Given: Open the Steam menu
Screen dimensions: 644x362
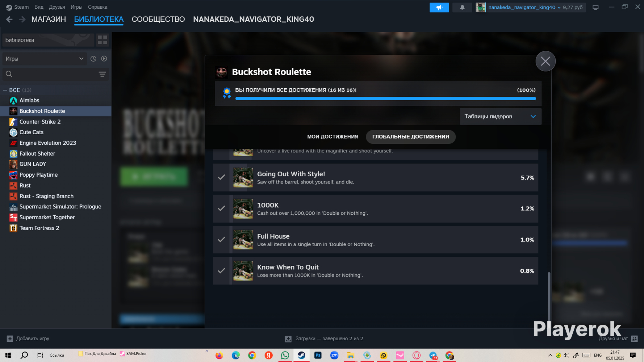Looking at the screenshot, I should pos(18,7).
